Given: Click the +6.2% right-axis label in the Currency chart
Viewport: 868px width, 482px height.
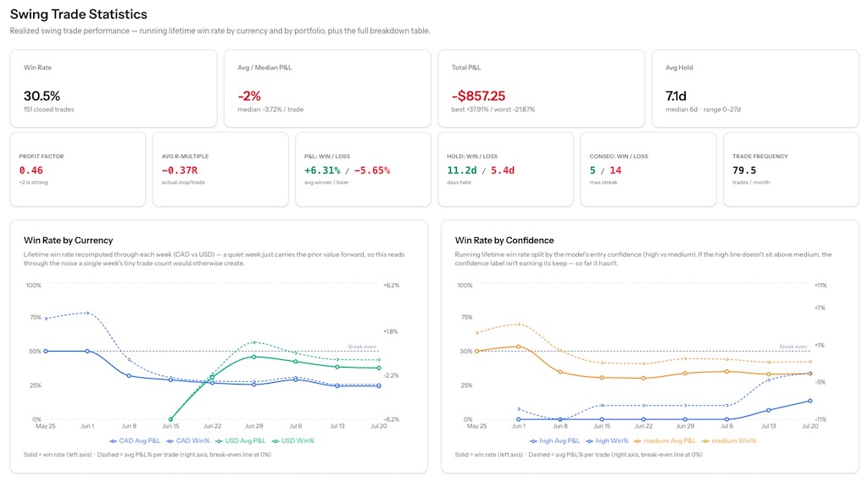Looking at the screenshot, I should pos(392,285).
